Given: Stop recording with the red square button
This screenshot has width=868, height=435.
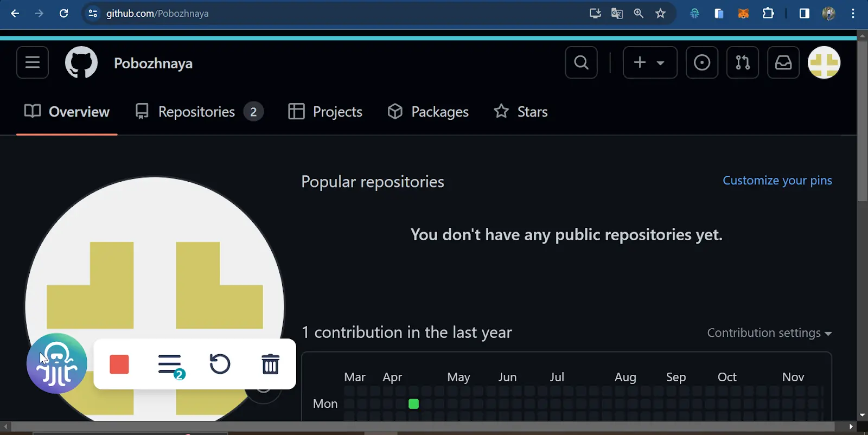Looking at the screenshot, I should click(119, 364).
